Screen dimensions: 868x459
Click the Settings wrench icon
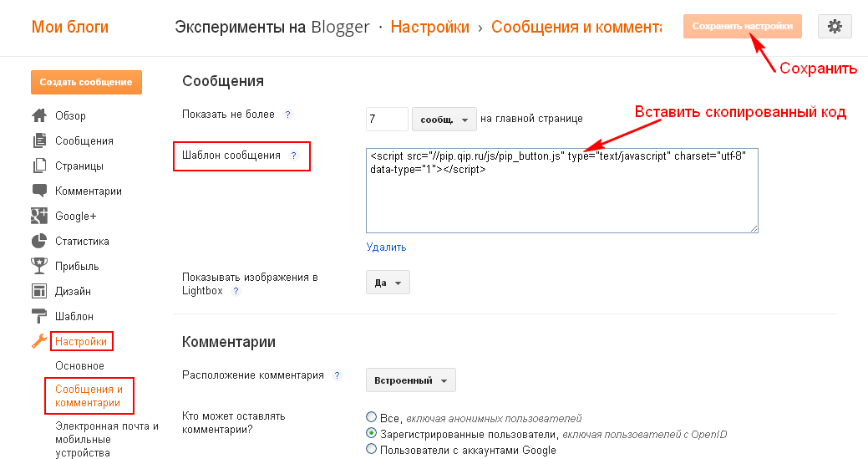39,341
